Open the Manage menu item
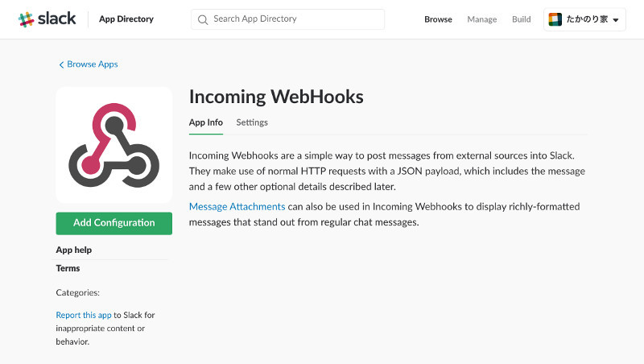 tap(481, 19)
